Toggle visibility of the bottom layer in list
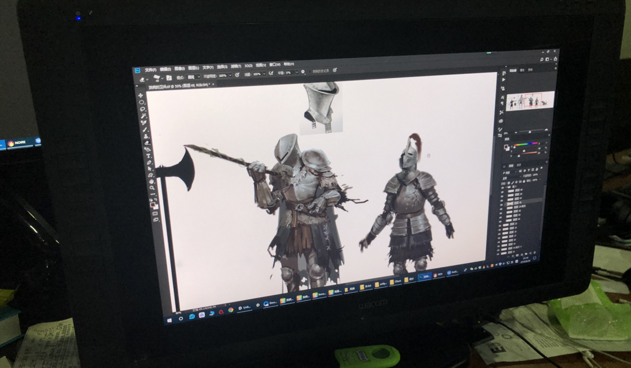 point(498,254)
